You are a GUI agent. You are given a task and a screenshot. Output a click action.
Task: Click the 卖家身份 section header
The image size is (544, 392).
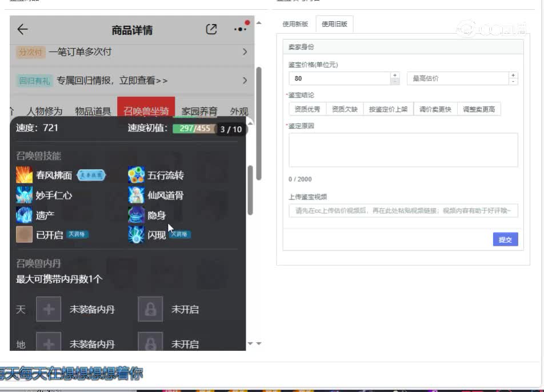[403, 47]
